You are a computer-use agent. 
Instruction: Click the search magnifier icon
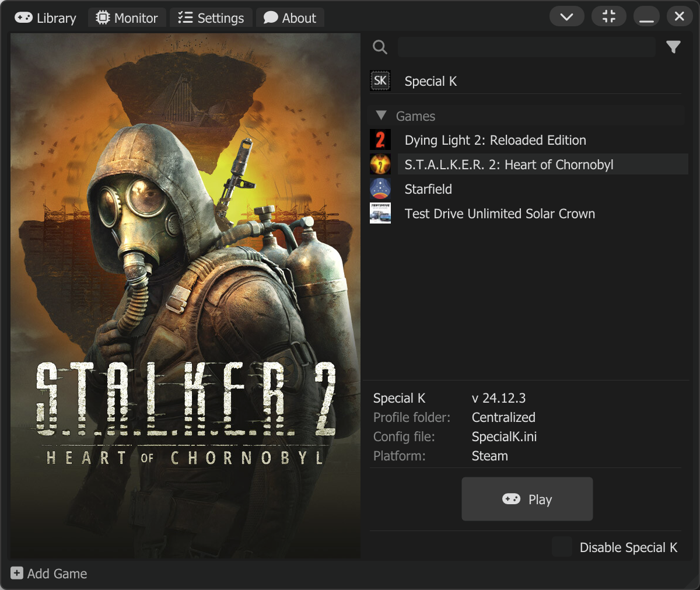click(380, 47)
